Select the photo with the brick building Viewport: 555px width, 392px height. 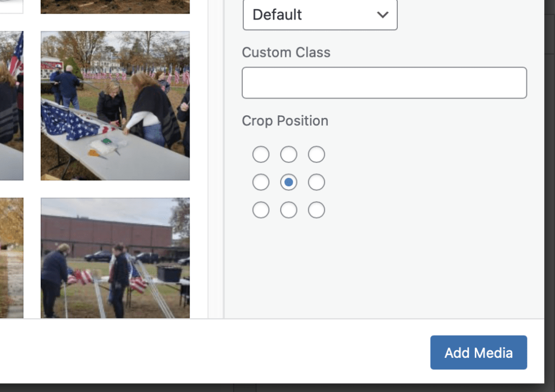click(x=115, y=258)
